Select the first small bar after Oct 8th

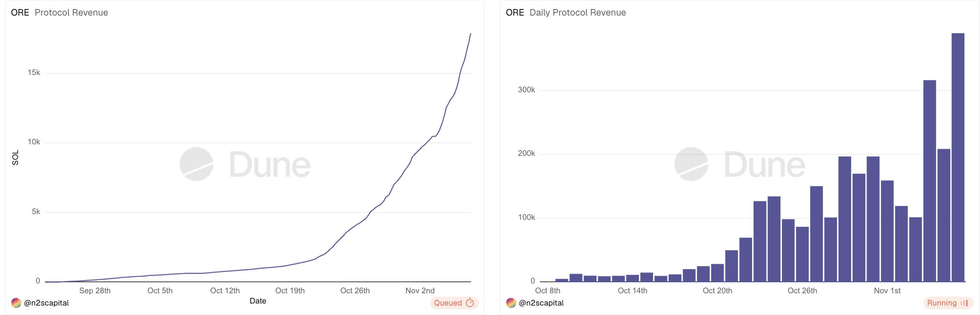point(562,280)
